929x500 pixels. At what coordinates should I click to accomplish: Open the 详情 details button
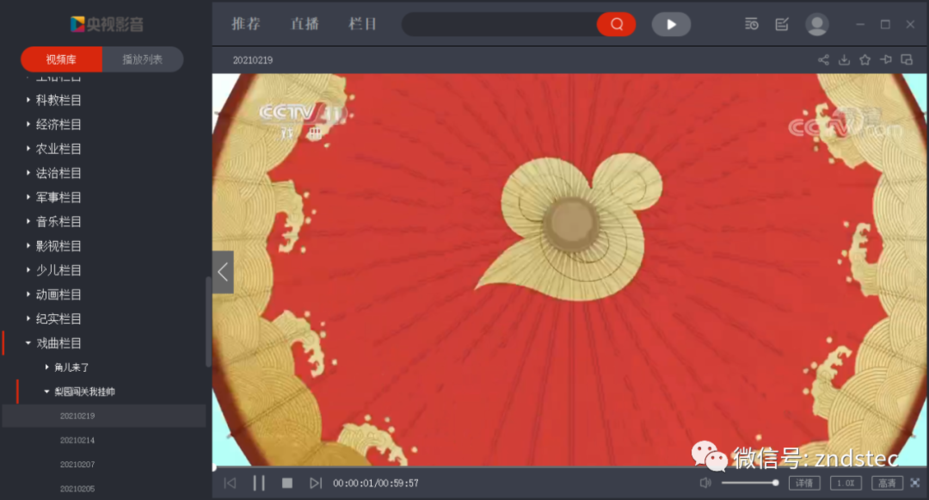(x=805, y=483)
